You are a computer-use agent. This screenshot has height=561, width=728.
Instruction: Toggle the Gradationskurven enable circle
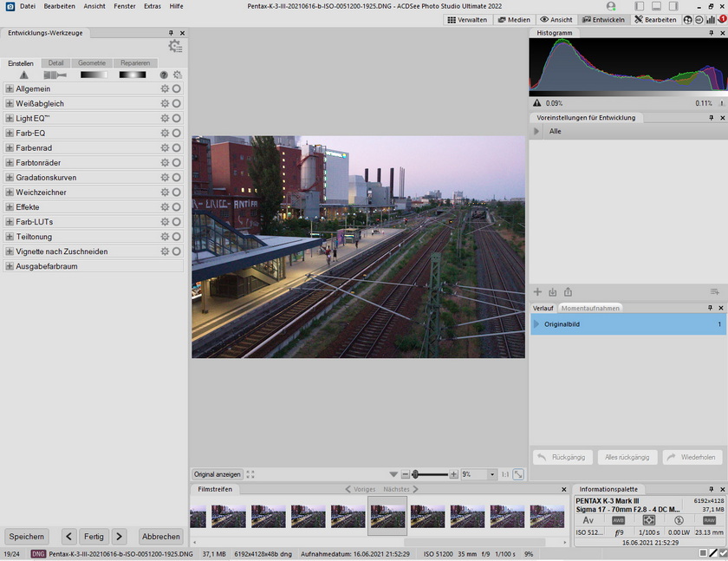click(x=176, y=178)
